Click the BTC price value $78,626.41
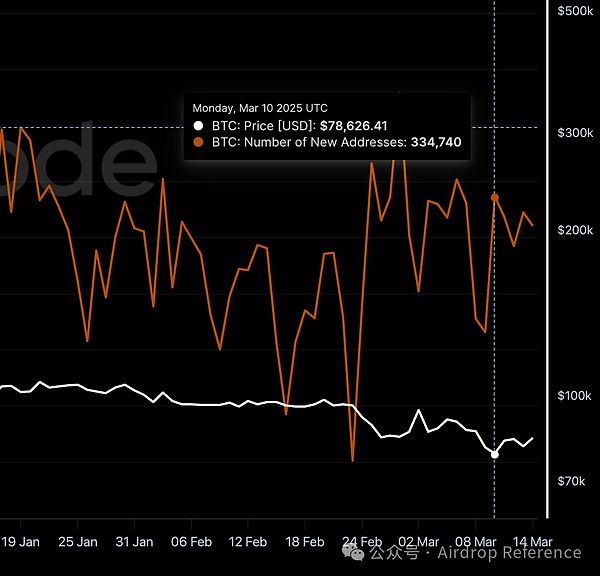The width and height of the screenshot is (600, 576). tap(353, 125)
